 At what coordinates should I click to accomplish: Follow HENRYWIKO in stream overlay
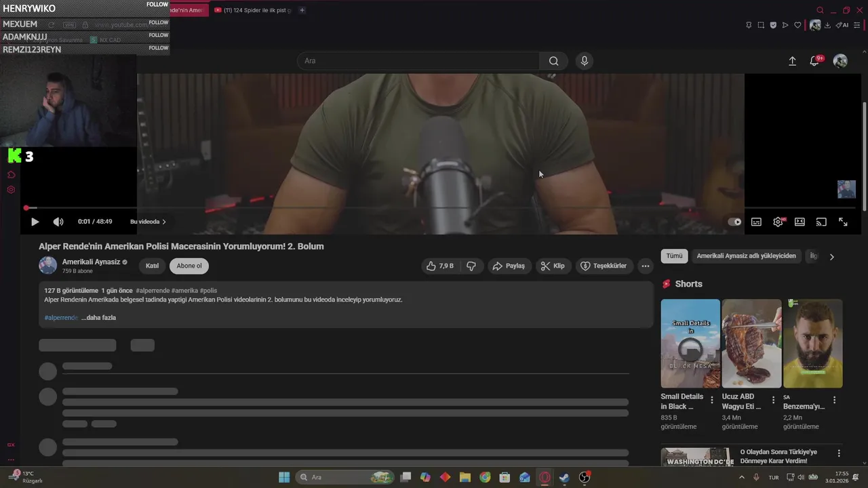tap(157, 5)
